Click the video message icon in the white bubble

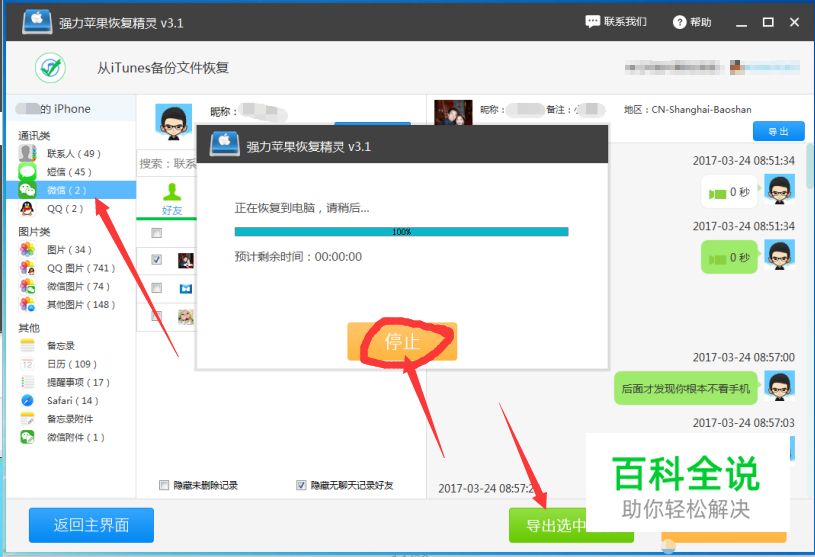pyautogui.click(x=718, y=194)
